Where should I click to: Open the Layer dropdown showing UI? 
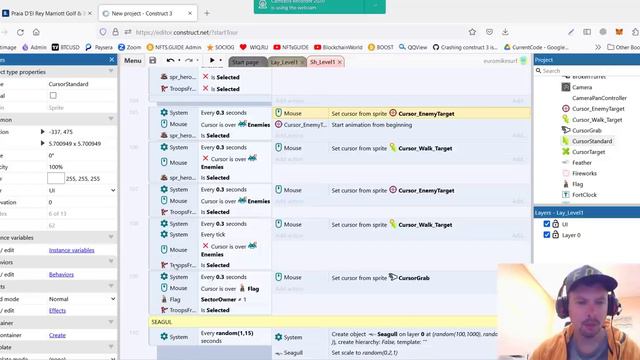82,190
